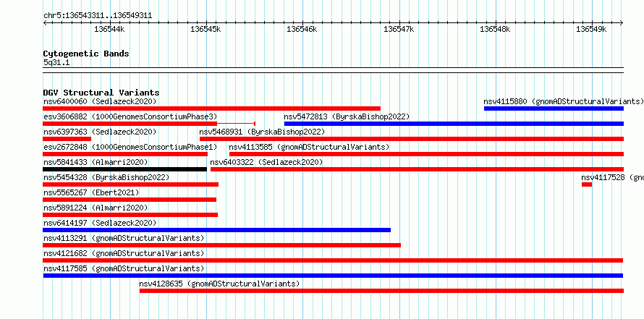The height and width of the screenshot is (319, 644).
Task: Select the red bar under nsv5891224
Action: 130,215
